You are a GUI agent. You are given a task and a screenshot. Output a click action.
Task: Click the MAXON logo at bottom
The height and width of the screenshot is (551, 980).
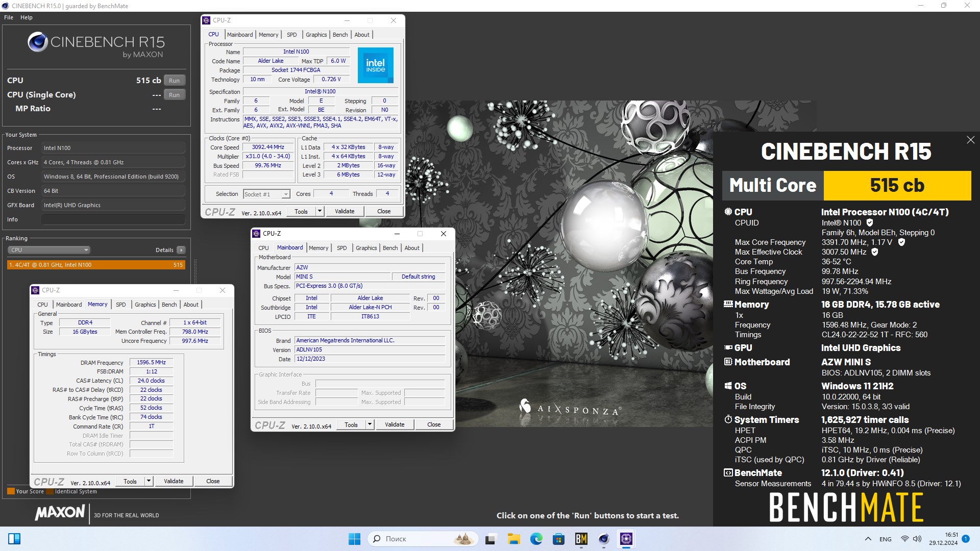coord(60,513)
